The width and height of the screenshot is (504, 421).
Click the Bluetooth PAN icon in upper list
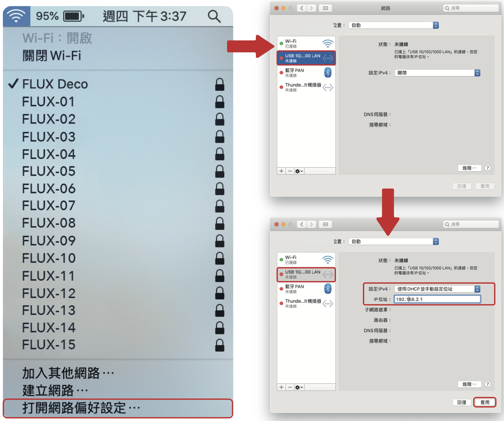point(328,72)
